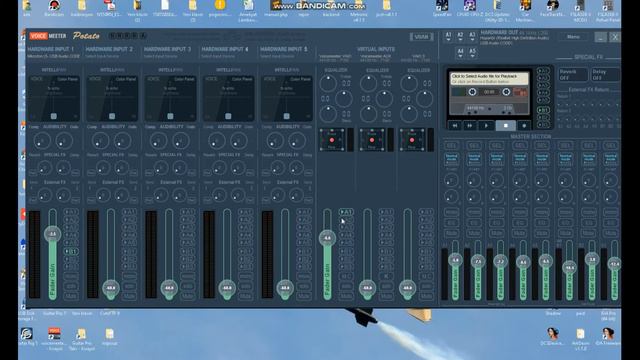The image size is (640, 360).
Task: Click the middle EQ knob of Voicemeeter AUX
Action: click(384, 99)
